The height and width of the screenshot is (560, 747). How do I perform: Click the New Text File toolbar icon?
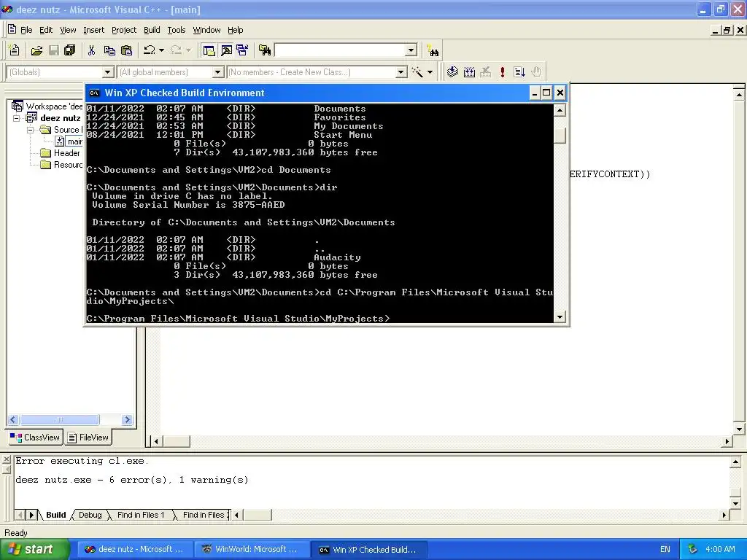[x=15, y=50]
